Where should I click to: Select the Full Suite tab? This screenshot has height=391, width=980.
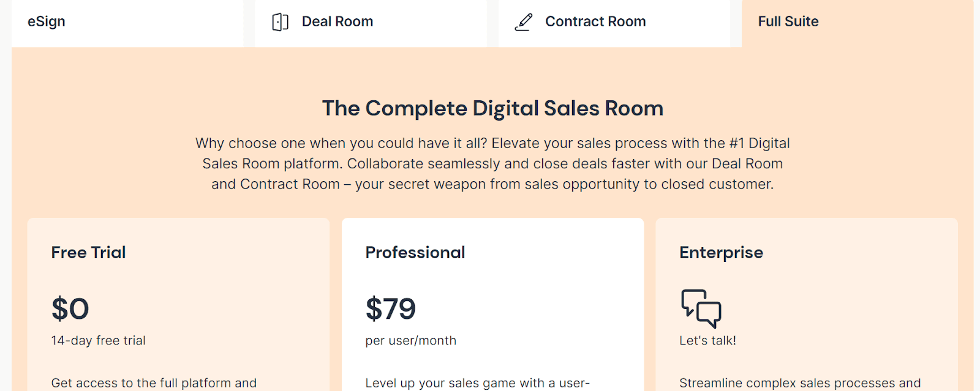click(x=788, y=21)
